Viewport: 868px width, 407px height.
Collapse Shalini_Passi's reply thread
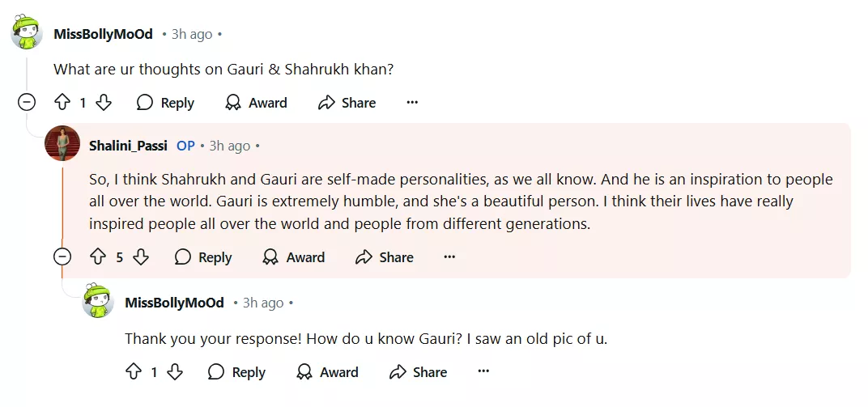click(x=62, y=257)
